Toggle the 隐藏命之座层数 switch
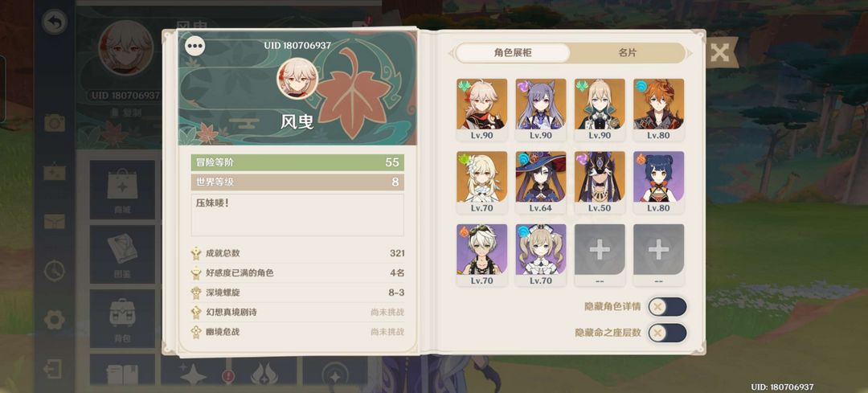The width and height of the screenshot is (868, 393). [x=667, y=333]
